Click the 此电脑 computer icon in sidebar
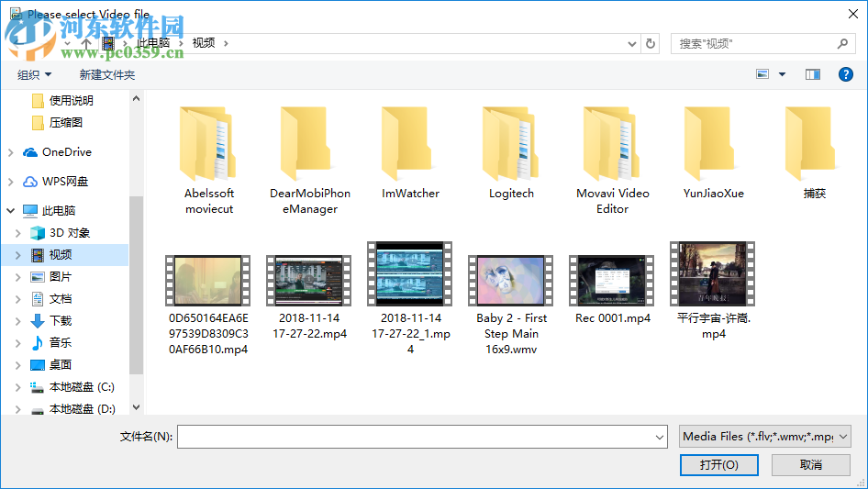Viewport: 868px width, 489px height. [x=30, y=210]
